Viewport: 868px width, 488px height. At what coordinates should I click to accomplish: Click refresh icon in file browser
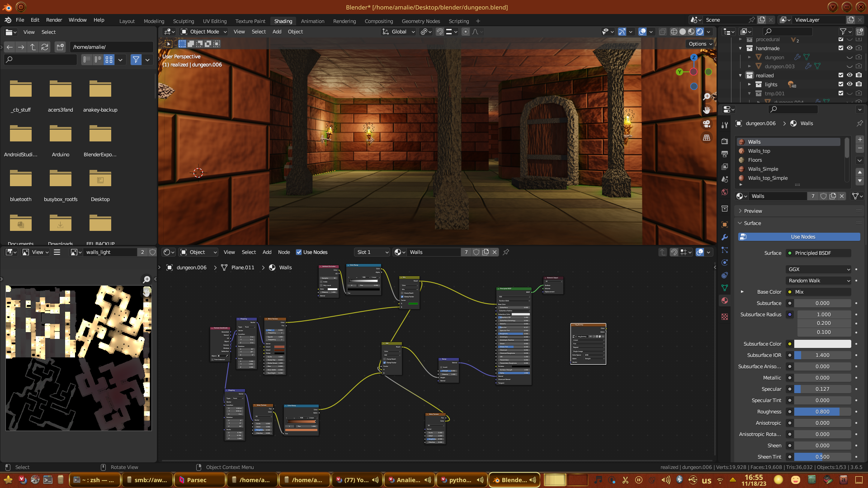coord(44,47)
